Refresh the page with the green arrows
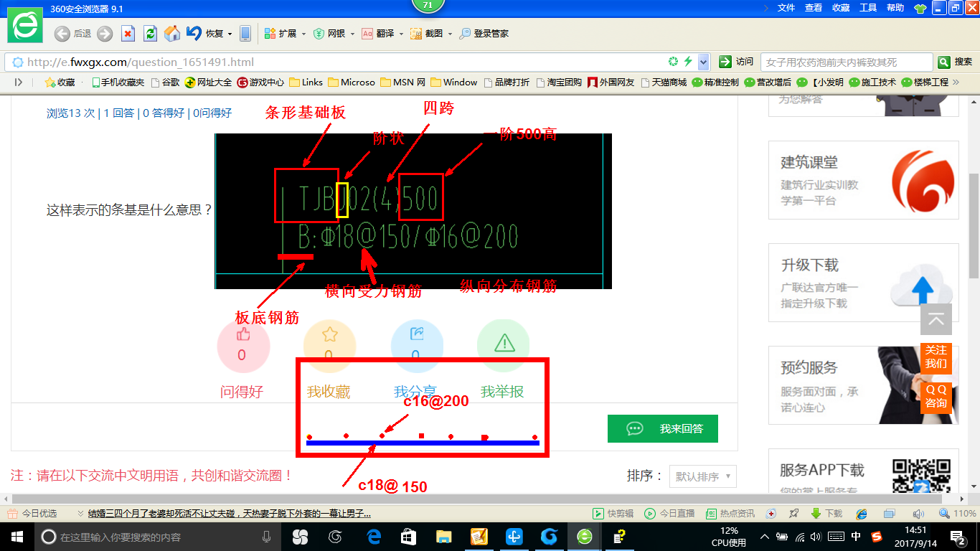Image resolution: width=980 pixels, height=551 pixels. pyautogui.click(x=150, y=33)
